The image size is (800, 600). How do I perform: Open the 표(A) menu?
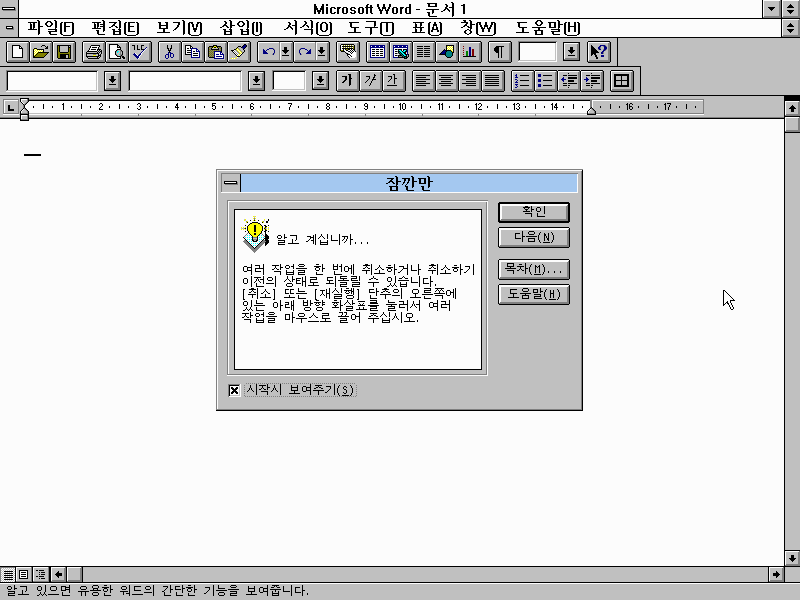(x=427, y=28)
